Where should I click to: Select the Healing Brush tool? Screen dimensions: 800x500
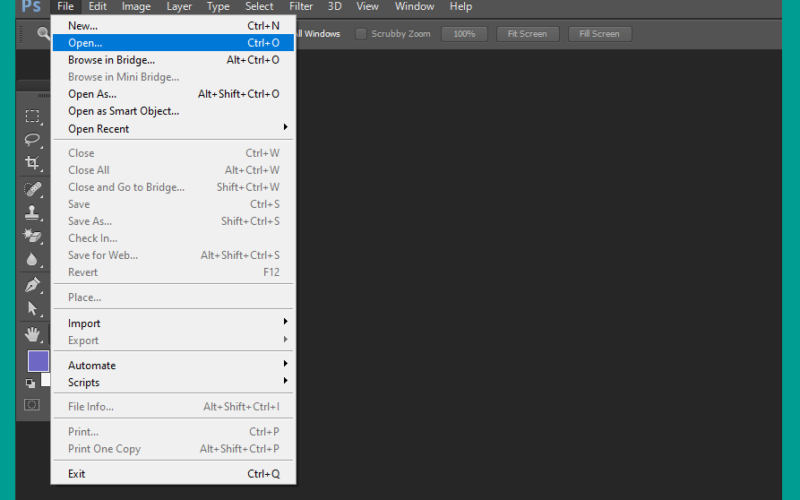[x=32, y=189]
